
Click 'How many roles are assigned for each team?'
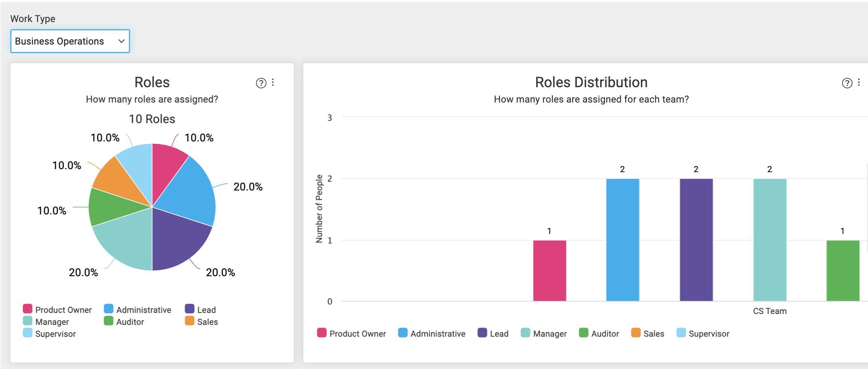591,99
